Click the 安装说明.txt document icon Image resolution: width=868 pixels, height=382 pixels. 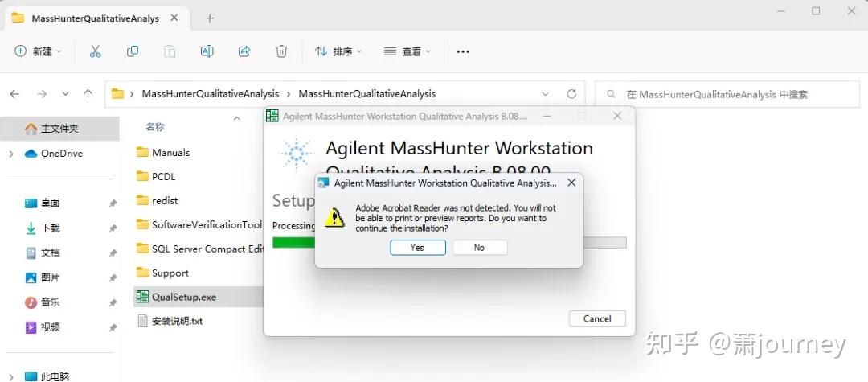(x=142, y=321)
